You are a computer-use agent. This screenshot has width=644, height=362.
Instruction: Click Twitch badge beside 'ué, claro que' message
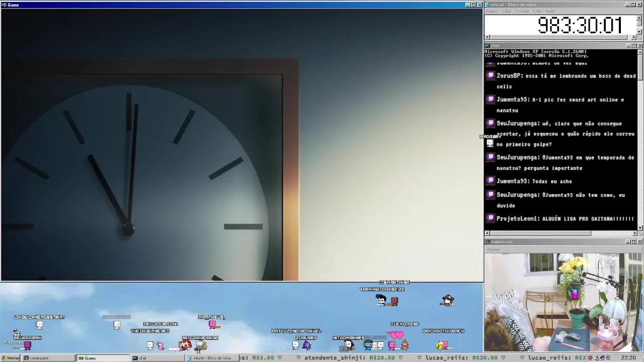click(x=491, y=123)
